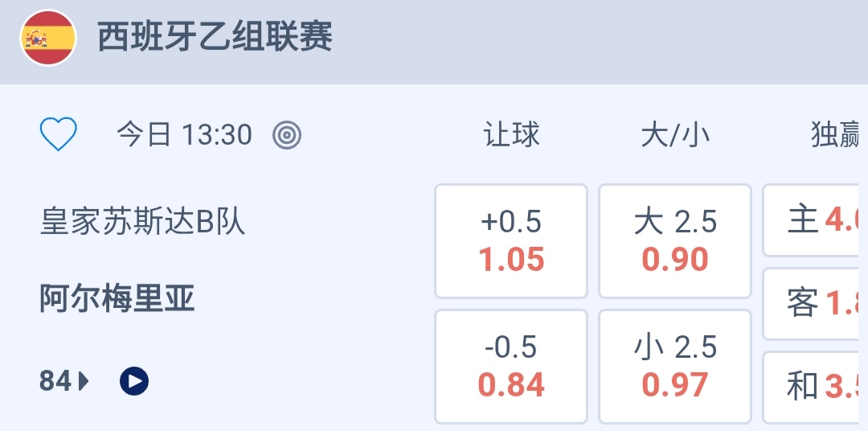This screenshot has width=868, height=431.
Task: Select the 大/小 column header
Action: tap(675, 135)
